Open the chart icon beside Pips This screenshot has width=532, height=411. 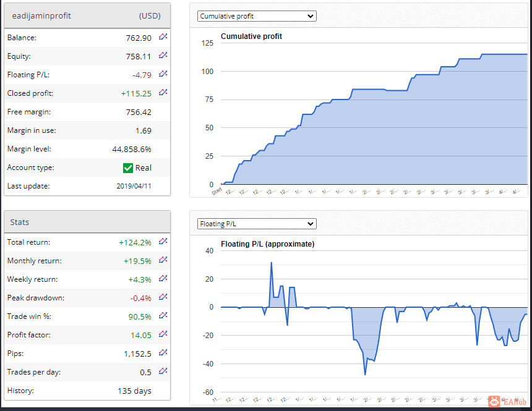pyautogui.click(x=163, y=353)
